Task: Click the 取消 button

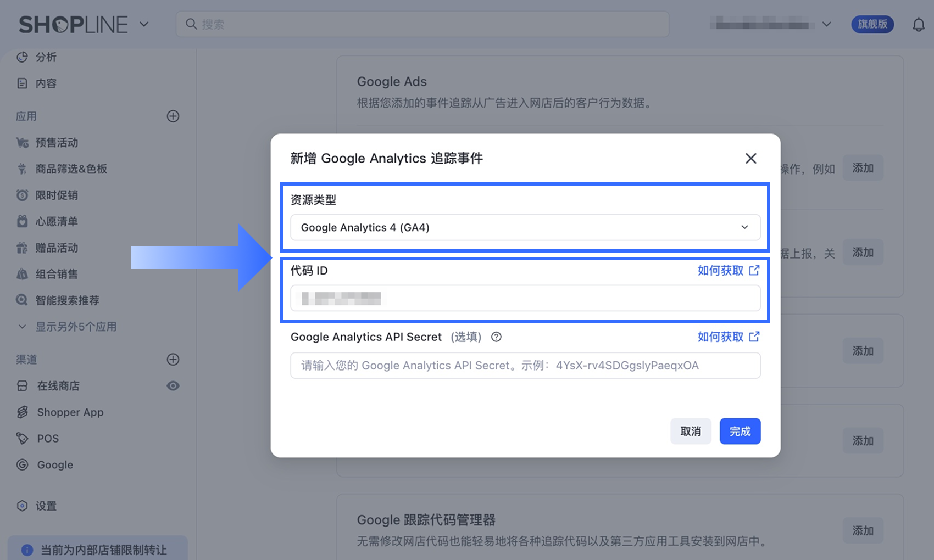Action: coord(691,431)
